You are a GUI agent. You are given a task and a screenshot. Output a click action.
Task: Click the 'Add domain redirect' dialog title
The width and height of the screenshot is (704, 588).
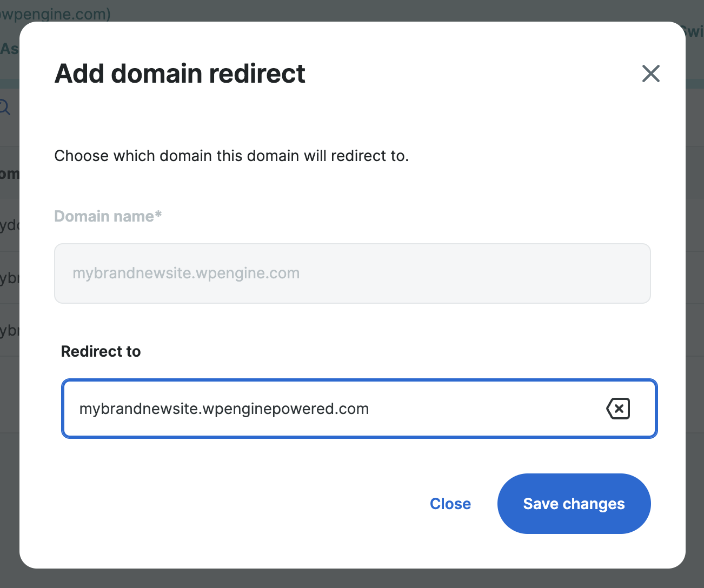click(x=180, y=73)
